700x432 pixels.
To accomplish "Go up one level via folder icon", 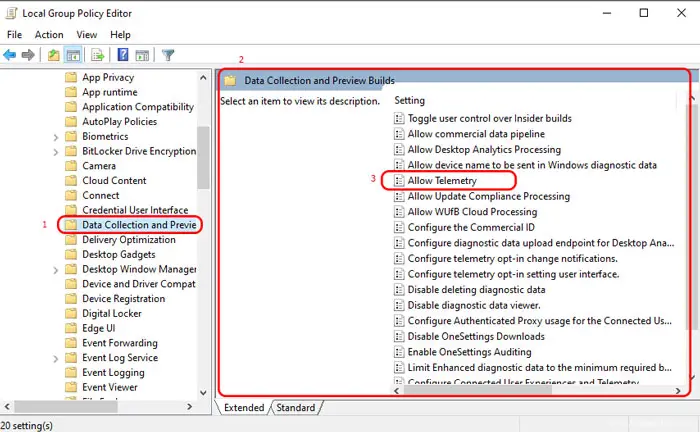I will [x=54, y=55].
